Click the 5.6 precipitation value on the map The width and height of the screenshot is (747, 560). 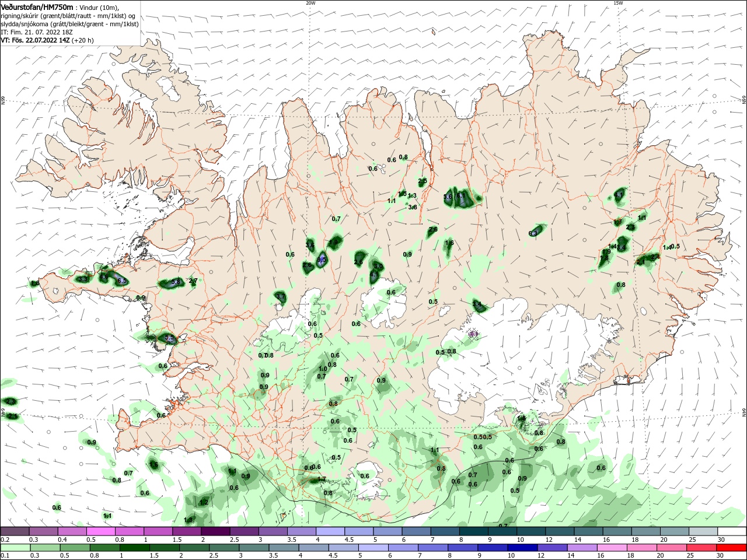point(448,197)
